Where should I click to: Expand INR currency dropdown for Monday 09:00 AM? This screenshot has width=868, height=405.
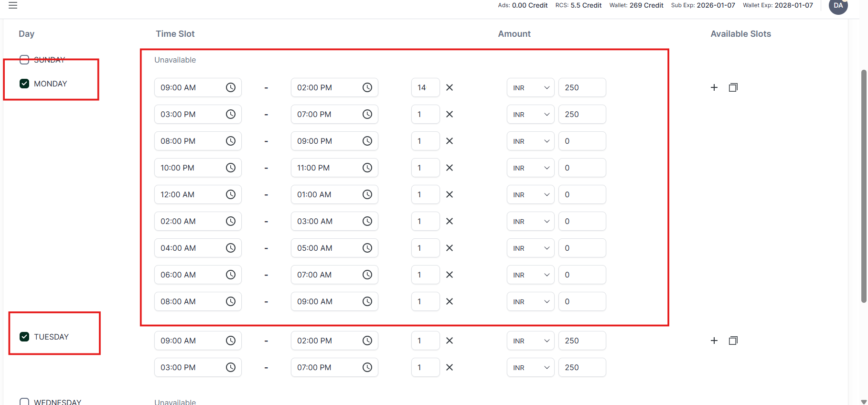pos(530,87)
